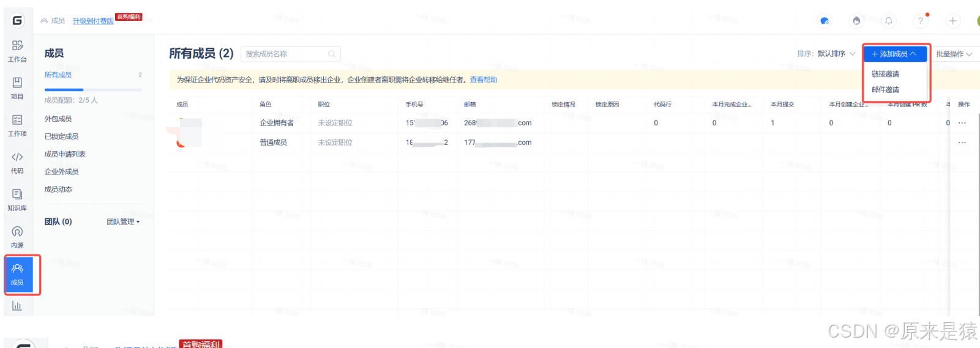Click the 锁定原因 column header

pyautogui.click(x=607, y=105)
